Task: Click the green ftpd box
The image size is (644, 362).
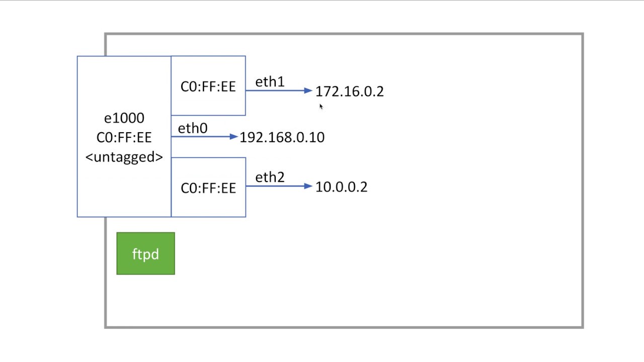Action: coord(145,253)
